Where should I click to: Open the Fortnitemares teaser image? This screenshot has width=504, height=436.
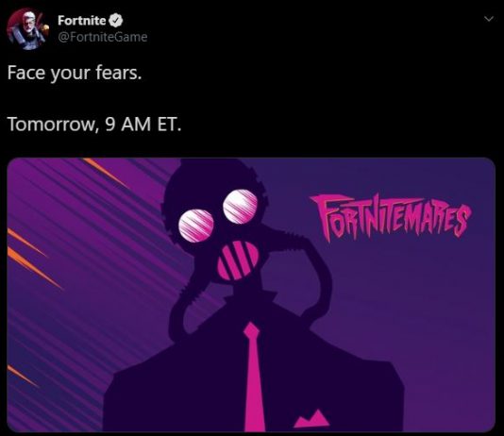(251, 294)
